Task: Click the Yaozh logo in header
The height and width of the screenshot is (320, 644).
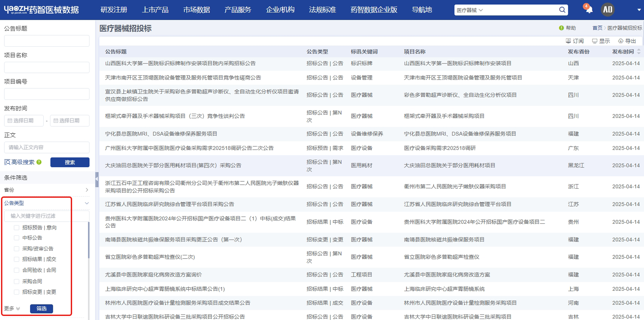Action: [x=41, y=10]
